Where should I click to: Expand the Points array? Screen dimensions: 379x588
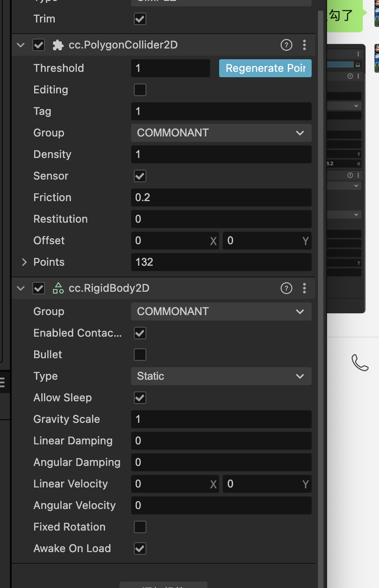coord(24,262)
